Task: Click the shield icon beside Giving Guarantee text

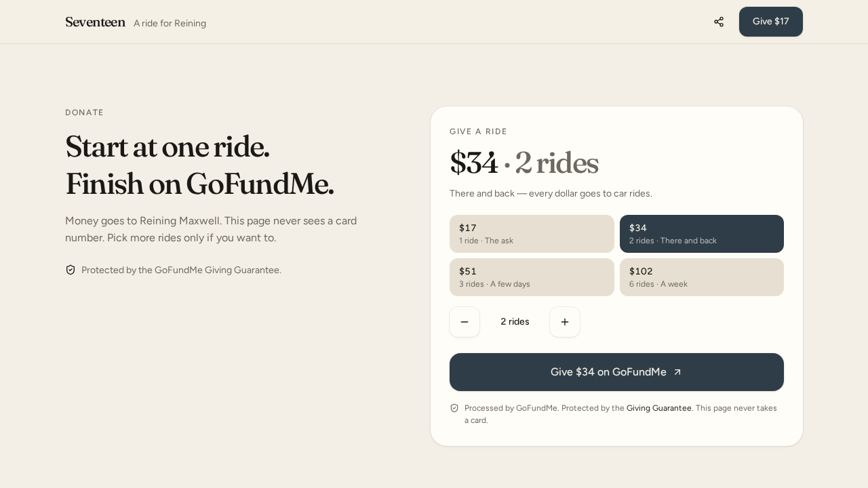Action: (x=71, y=270)
